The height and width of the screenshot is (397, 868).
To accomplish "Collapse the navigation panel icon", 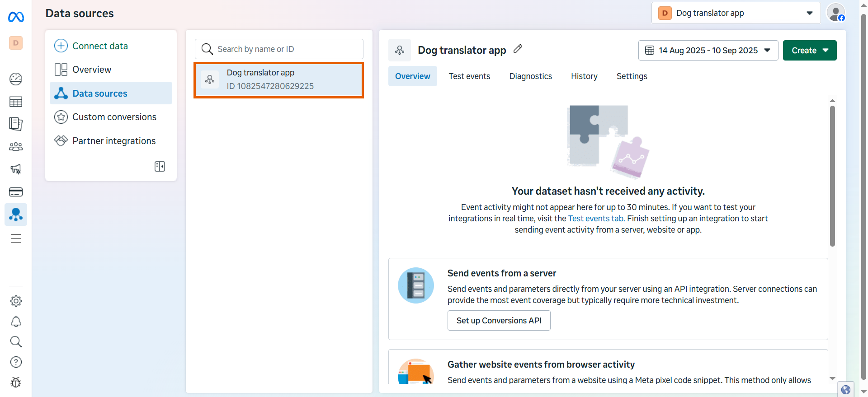I will [160, 166].
